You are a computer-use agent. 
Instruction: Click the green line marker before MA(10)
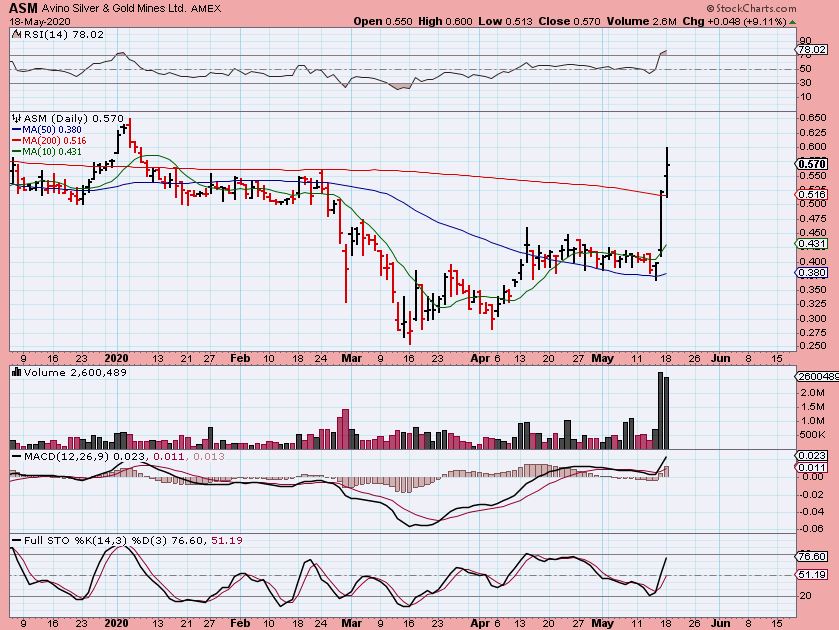click(x=16, y=151)
